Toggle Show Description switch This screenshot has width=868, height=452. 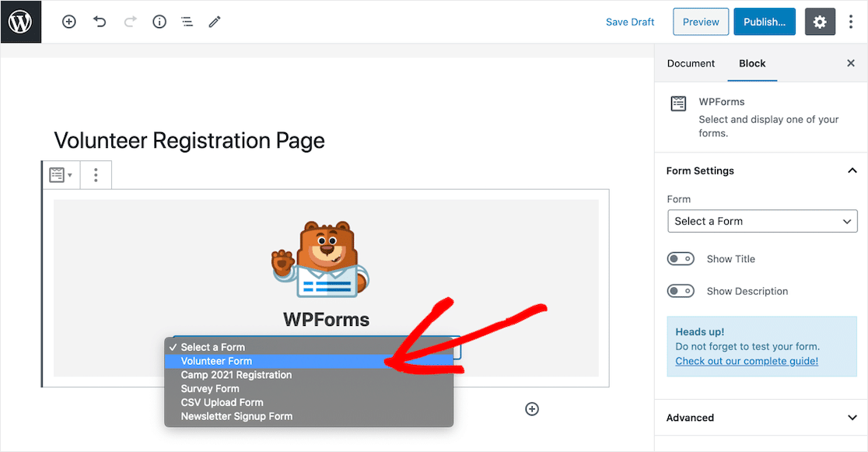pyautogui.click(x=681, y=291)
